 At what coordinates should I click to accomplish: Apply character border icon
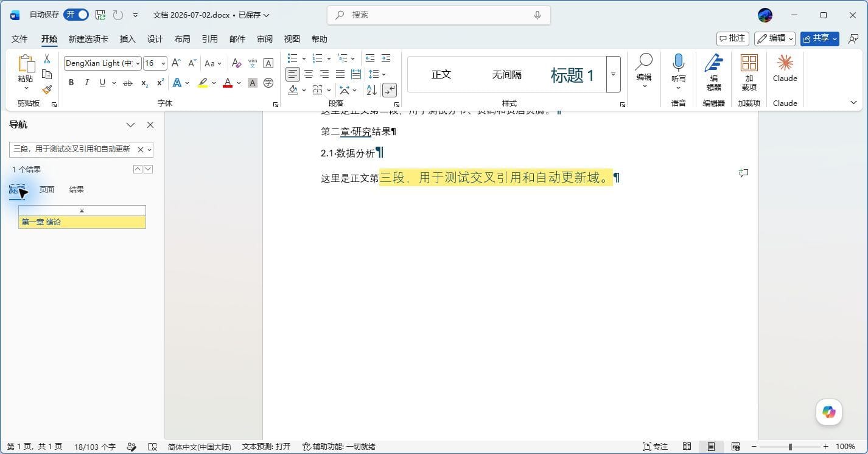[268, 63]
